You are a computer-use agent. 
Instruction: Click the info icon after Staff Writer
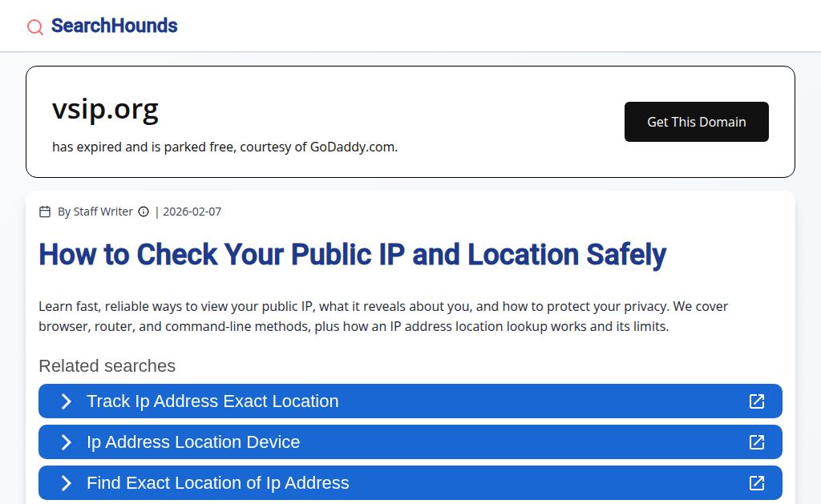point(144,212)
